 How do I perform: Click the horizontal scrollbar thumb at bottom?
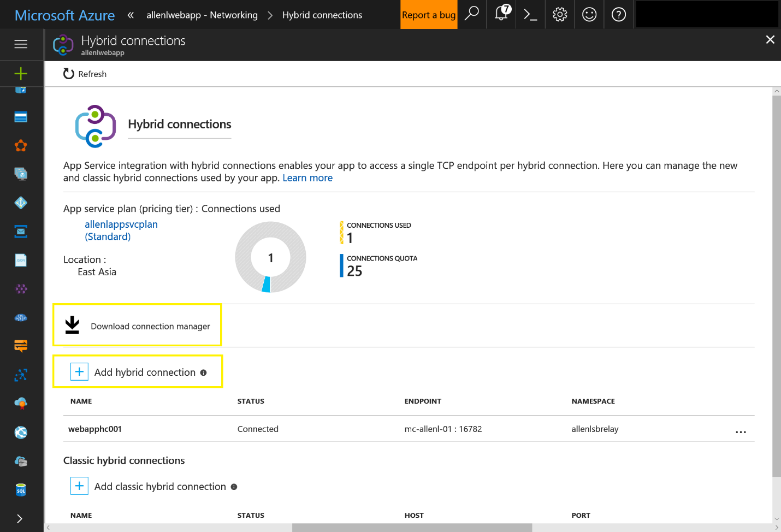[x=412, y=528]
